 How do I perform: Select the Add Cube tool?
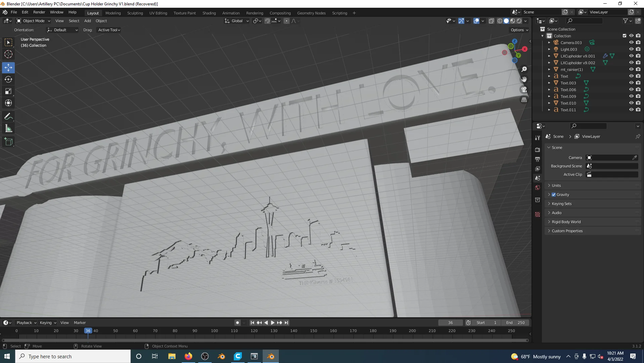8,142
